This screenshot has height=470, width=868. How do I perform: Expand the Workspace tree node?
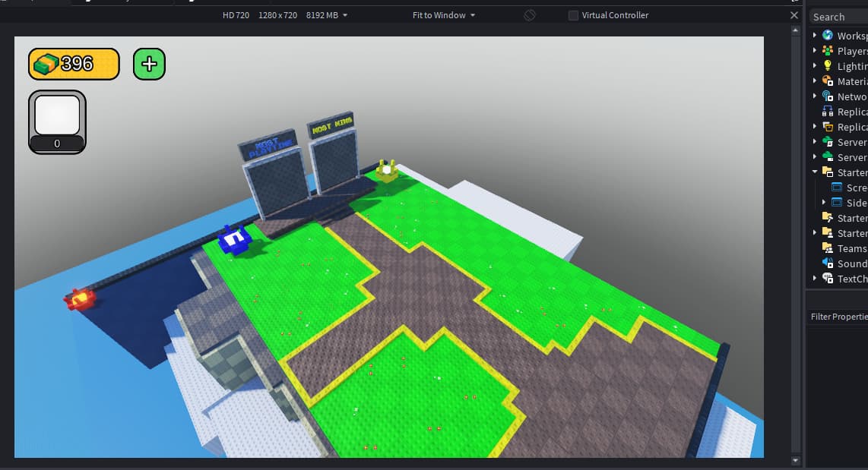[x=814, y=36]
